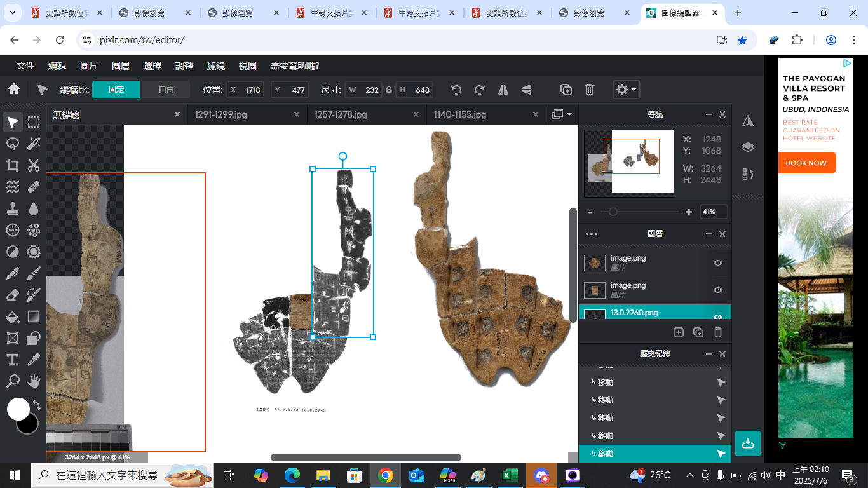Click BOOK NOW in the advertisement
The width and height of the screenshot is (868, 488).
[806, 163]
